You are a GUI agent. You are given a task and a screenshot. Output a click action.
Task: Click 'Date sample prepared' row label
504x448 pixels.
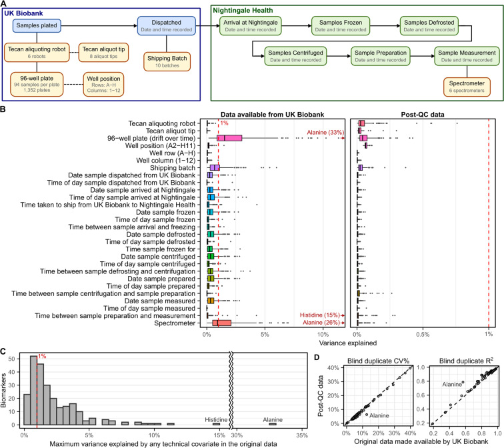(x=161, y=279)
